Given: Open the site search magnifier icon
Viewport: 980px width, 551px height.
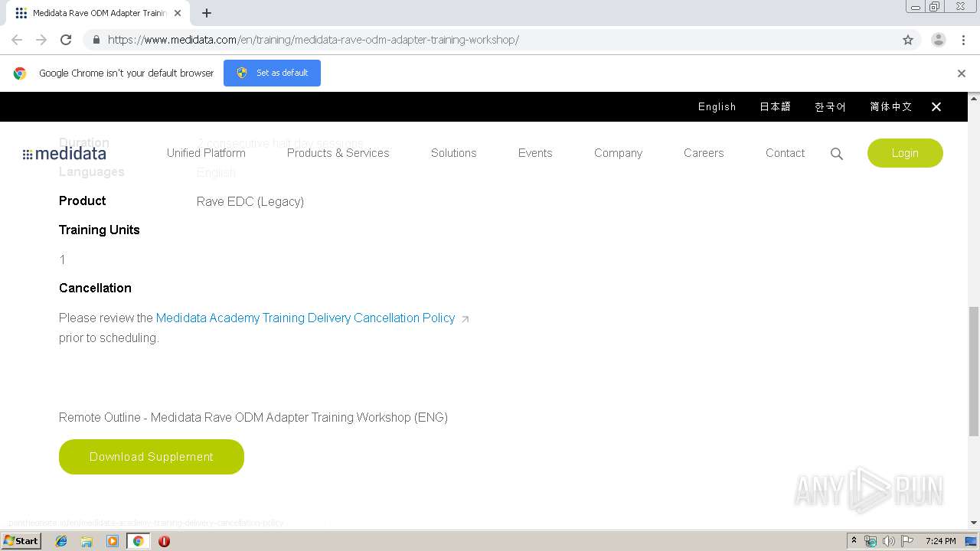Looking at the screenshot, I should tap(837, 154).
